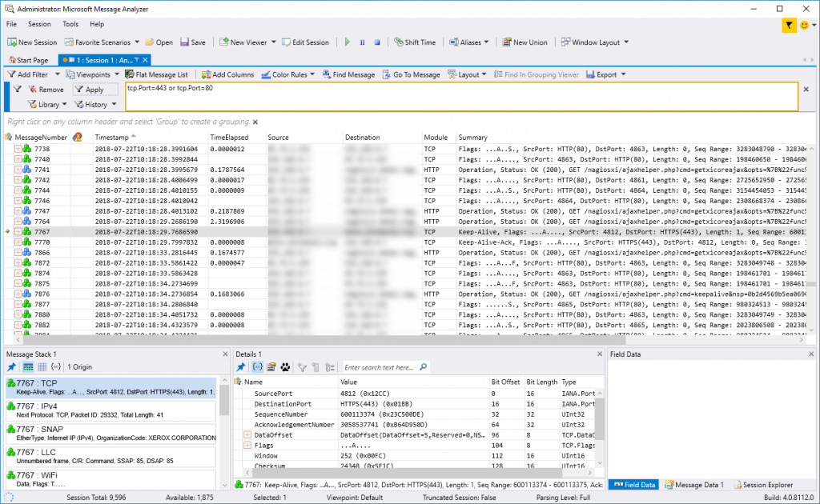Click the icon left of the Details Name header

[239, 382]
